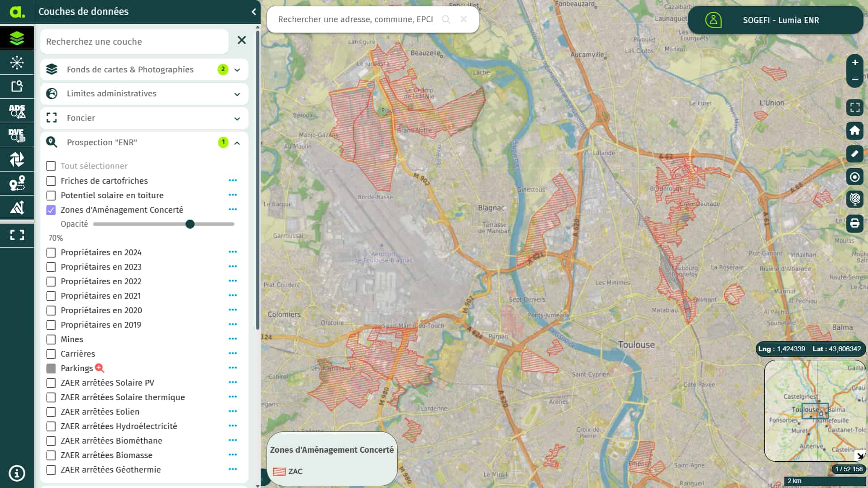Click the 1 / 52 158 scale indicator
This screenshot has height=488, width=868.
coord(849,469)
